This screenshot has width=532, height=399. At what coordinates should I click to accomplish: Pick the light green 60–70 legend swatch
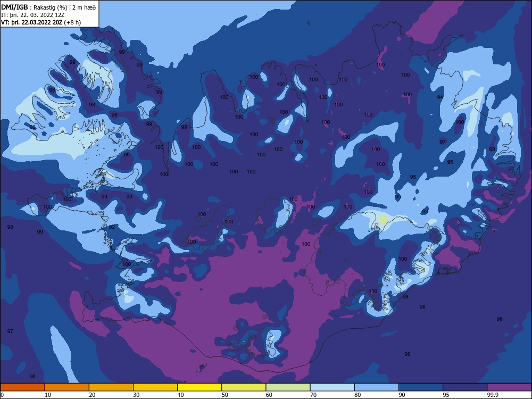[x=288, y=387]
